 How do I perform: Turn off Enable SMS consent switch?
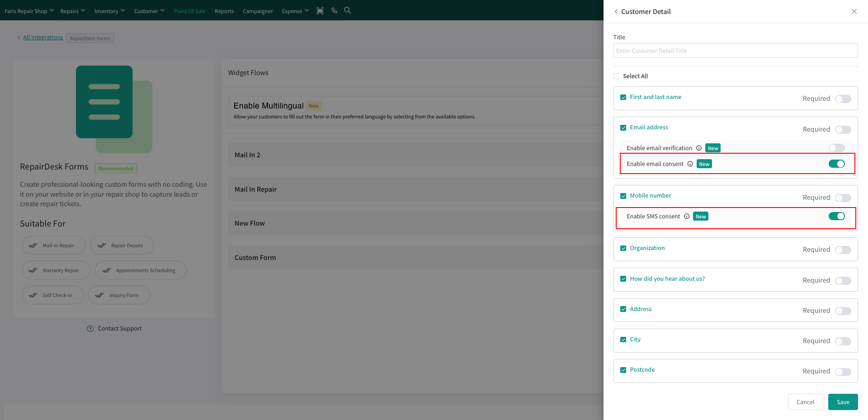pyautogui.click(x=837, y=216)
